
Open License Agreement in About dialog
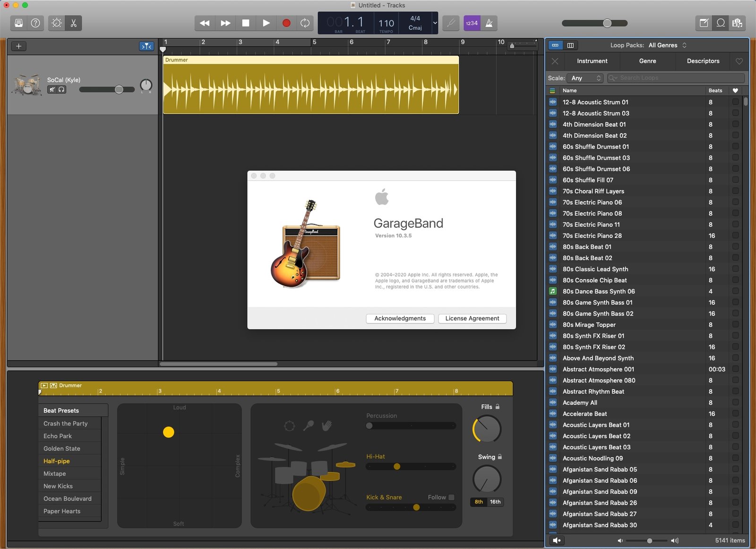point(472,319)
